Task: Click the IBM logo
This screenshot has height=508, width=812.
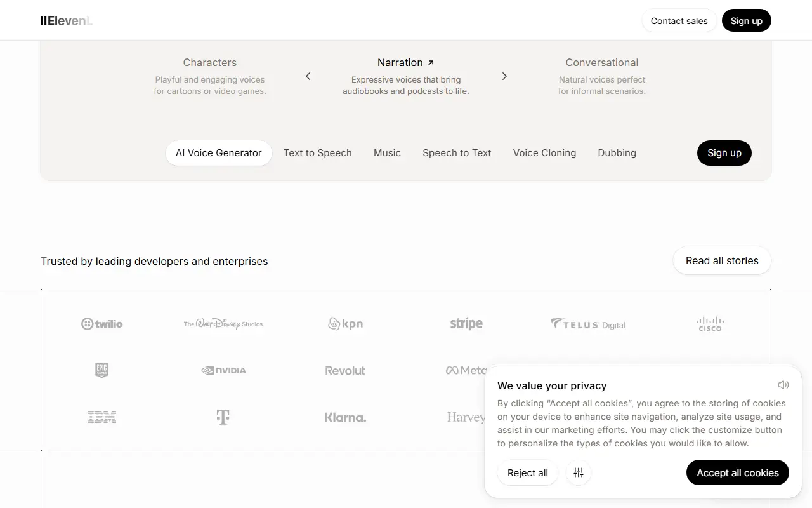Action: pyautogui.click(x=102, y=417)
